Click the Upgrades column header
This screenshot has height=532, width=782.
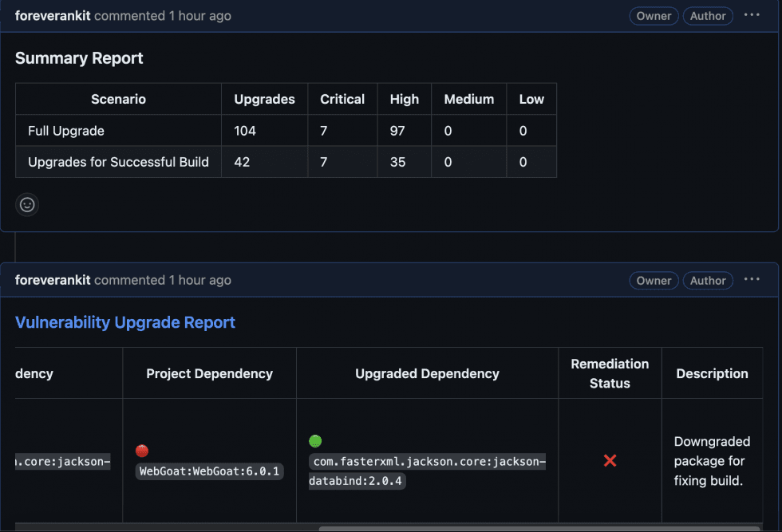point(264,99)
